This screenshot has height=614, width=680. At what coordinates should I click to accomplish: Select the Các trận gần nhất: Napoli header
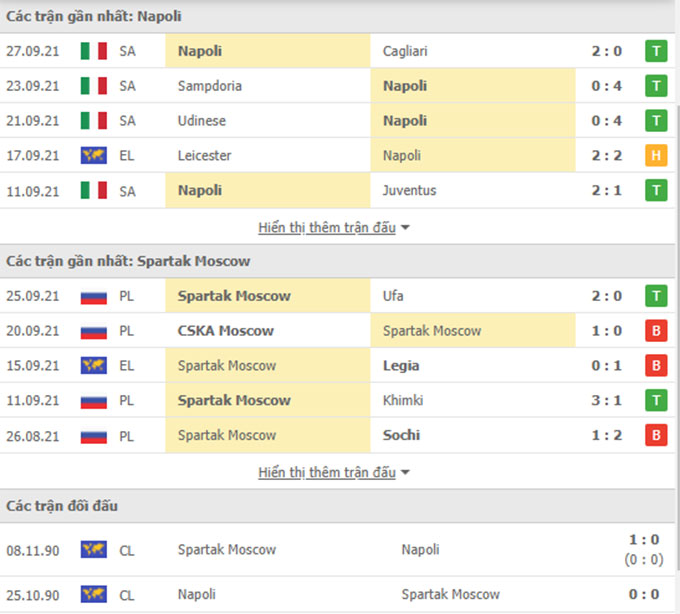click(94, 16)
